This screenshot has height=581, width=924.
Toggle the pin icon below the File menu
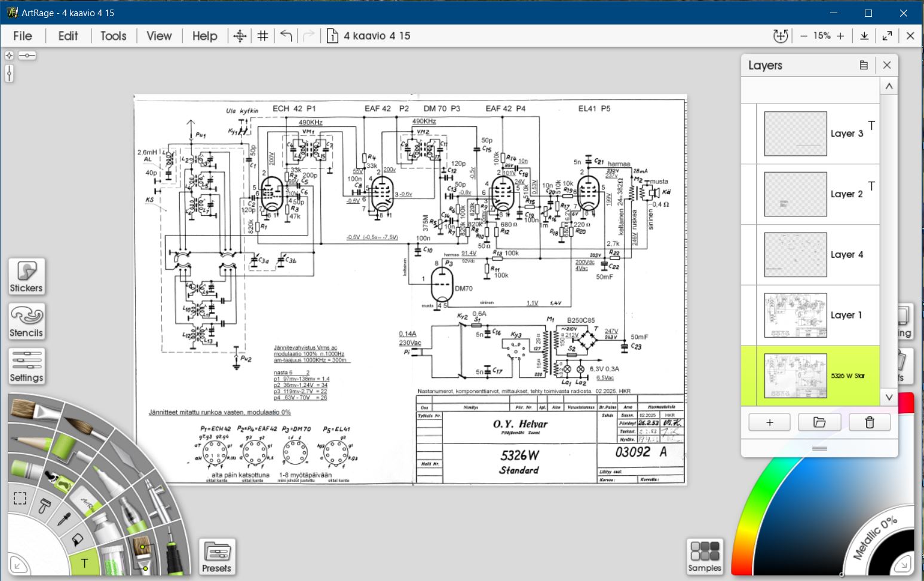point(27,56)
